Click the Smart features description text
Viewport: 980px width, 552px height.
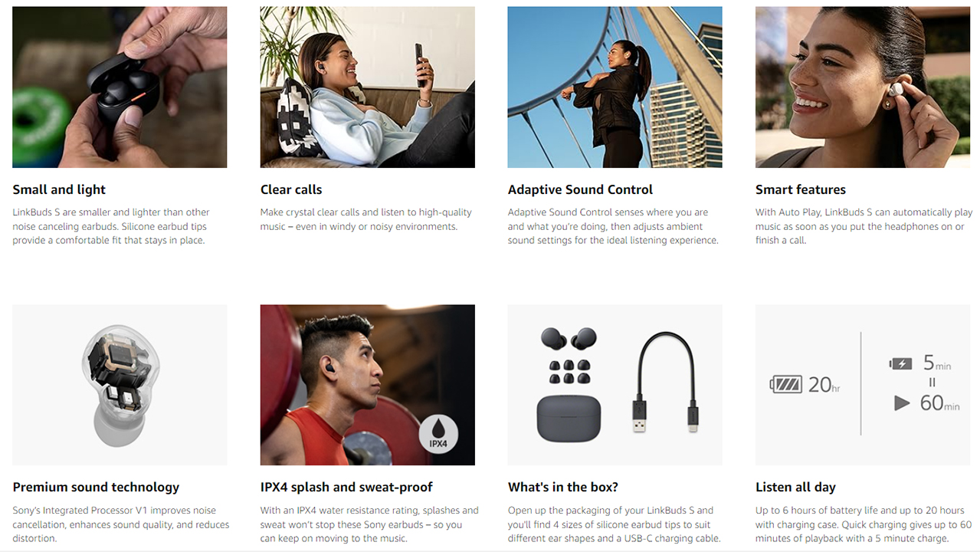(864, 226)
